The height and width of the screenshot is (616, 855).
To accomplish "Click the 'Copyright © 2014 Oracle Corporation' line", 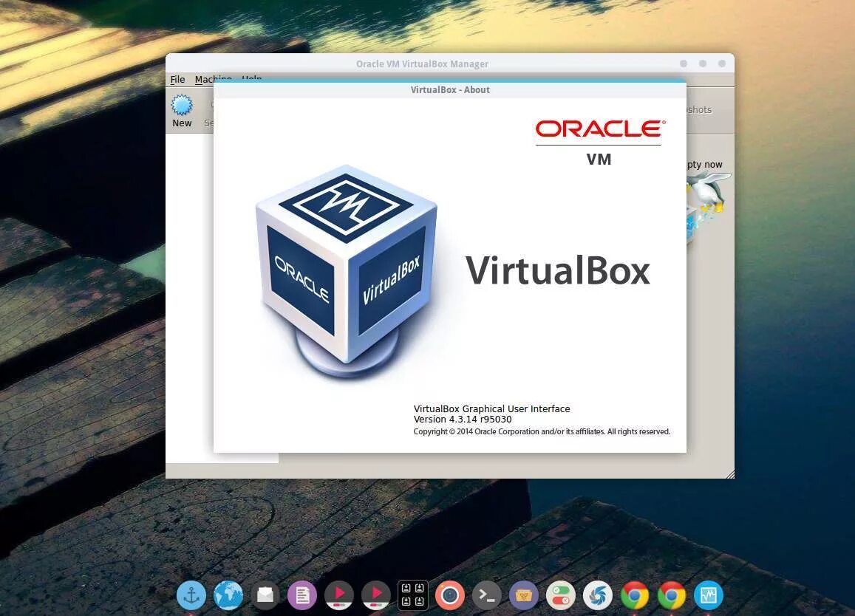I will click(542, 432).
